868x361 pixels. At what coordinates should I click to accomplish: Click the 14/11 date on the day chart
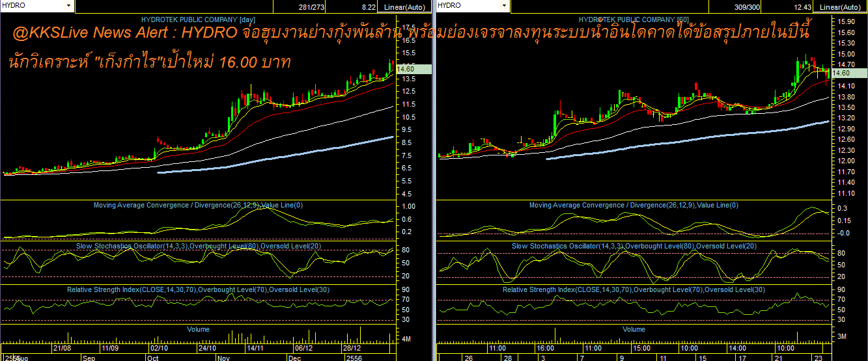point(255,349)
